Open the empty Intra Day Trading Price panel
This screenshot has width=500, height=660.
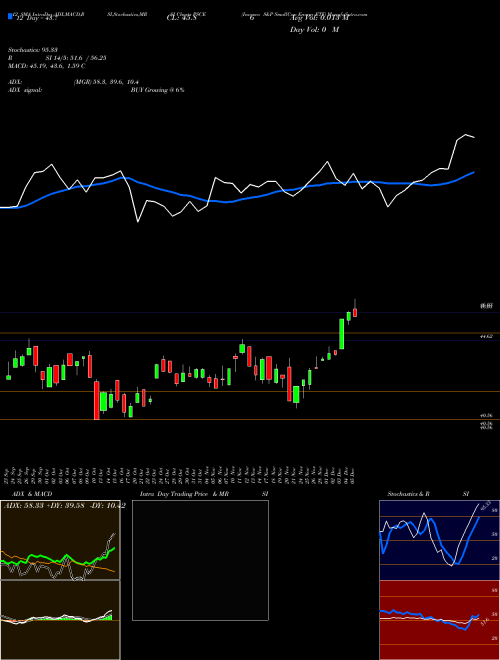tap(200, 560)
